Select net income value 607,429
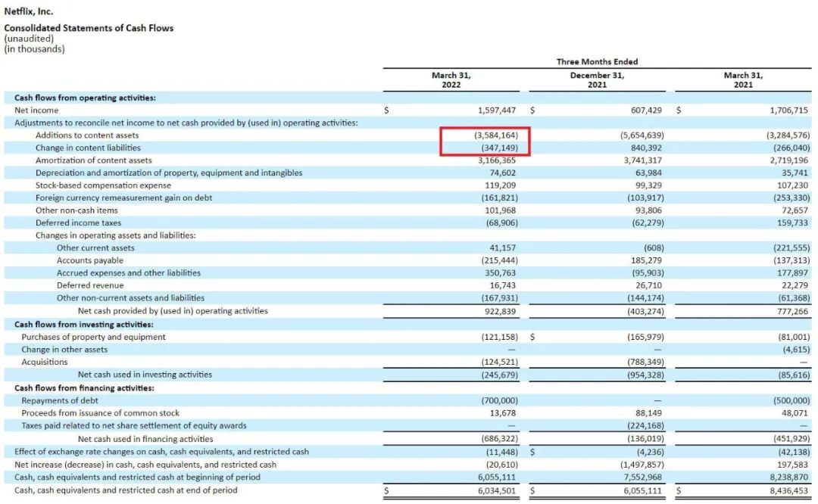The height and width of the screenshot is (504, 818). click(646, 110)
